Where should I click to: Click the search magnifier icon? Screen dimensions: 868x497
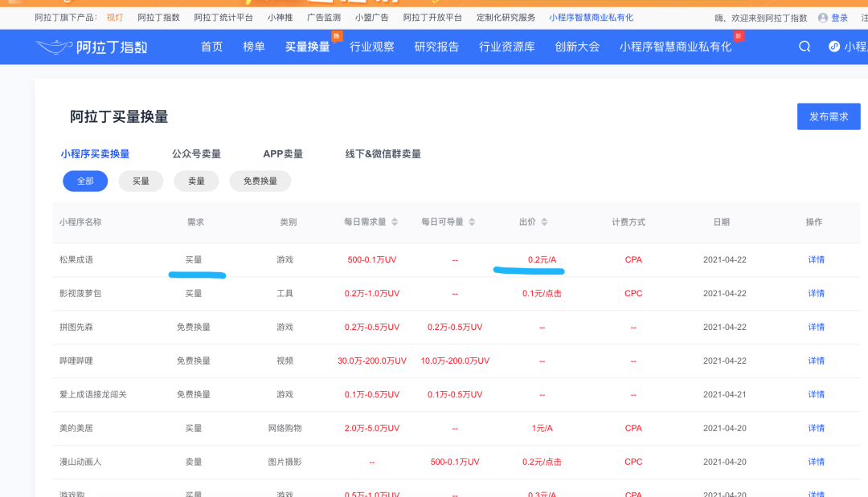(805, 47)
